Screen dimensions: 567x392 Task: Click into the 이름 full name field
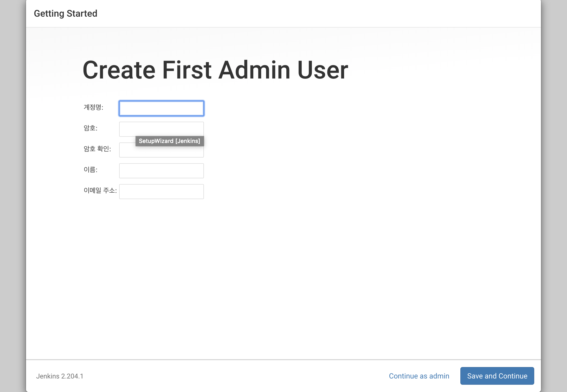pos(161,171)
